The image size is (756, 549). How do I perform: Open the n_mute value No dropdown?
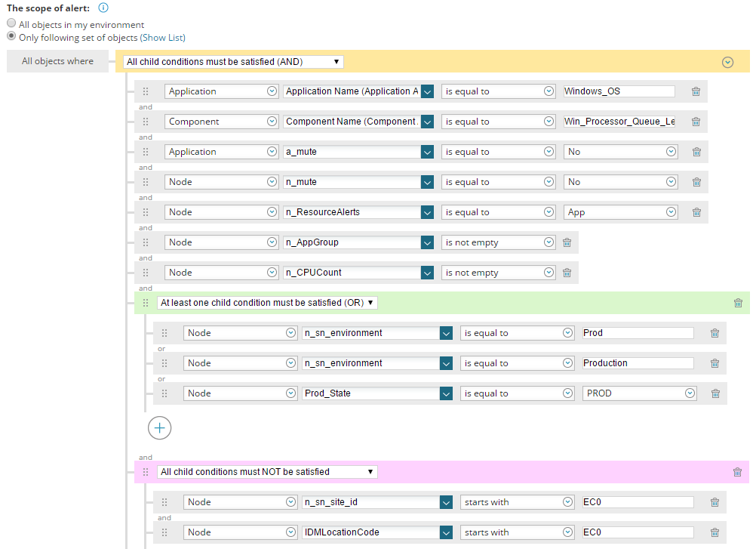621,182
